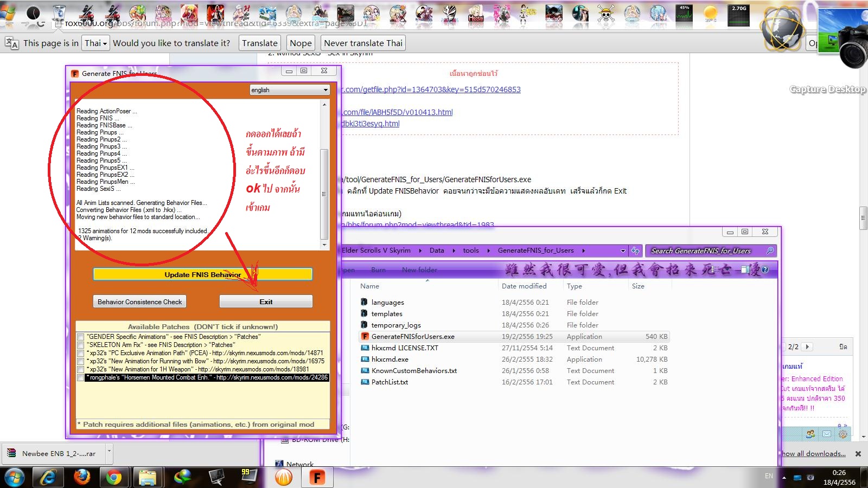Image resolution: width=868 pixels, height=488 pixels.
Task: Open Google Chrome from the taskbar
Action: (114, 477)
